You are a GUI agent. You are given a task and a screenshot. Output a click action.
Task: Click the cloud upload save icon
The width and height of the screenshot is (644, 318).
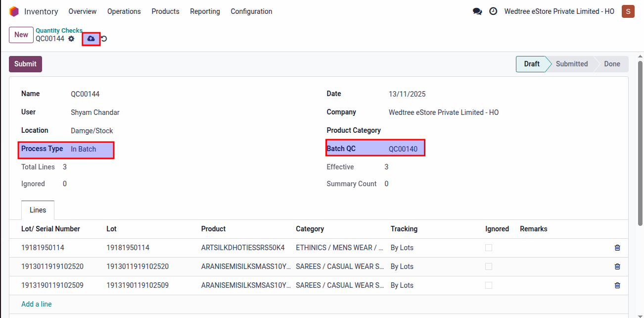(91, 39)
